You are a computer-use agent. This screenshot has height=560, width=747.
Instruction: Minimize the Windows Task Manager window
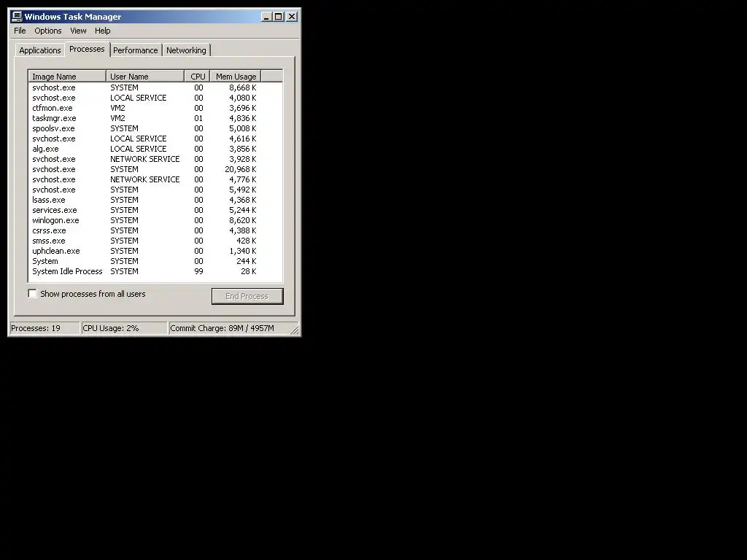pyautogui.click(x=266, y=17)
